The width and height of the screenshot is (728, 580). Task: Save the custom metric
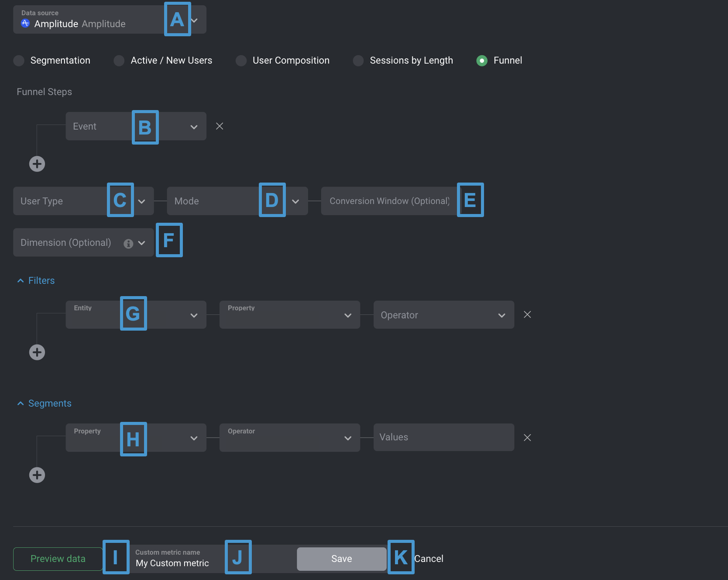[x=341, y=559]
